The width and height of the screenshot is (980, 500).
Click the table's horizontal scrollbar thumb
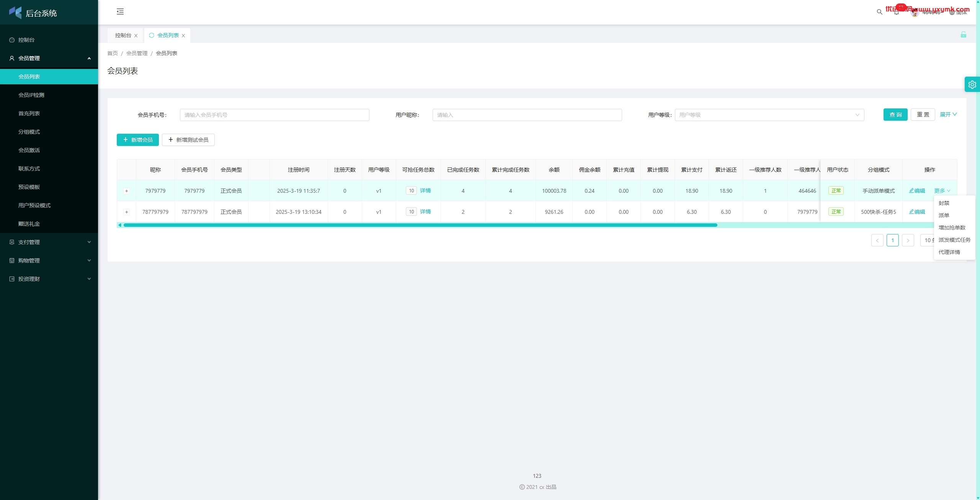[420, 225]
